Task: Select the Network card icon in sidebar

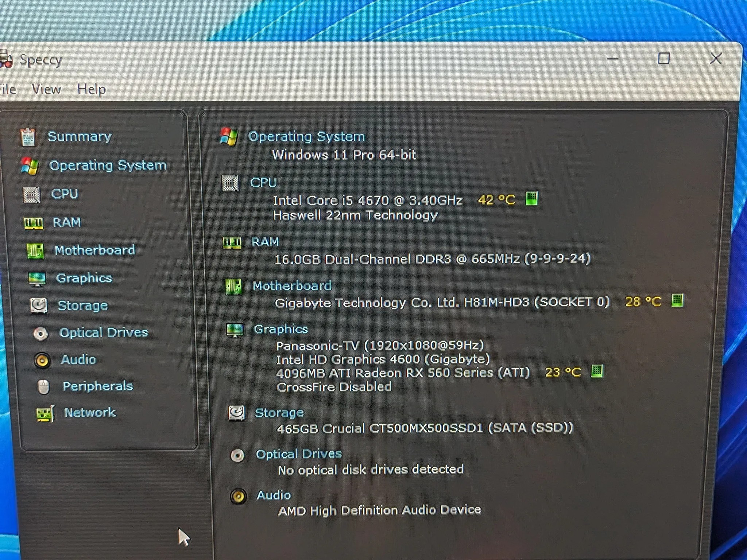Action: click(x=45, y=414)
